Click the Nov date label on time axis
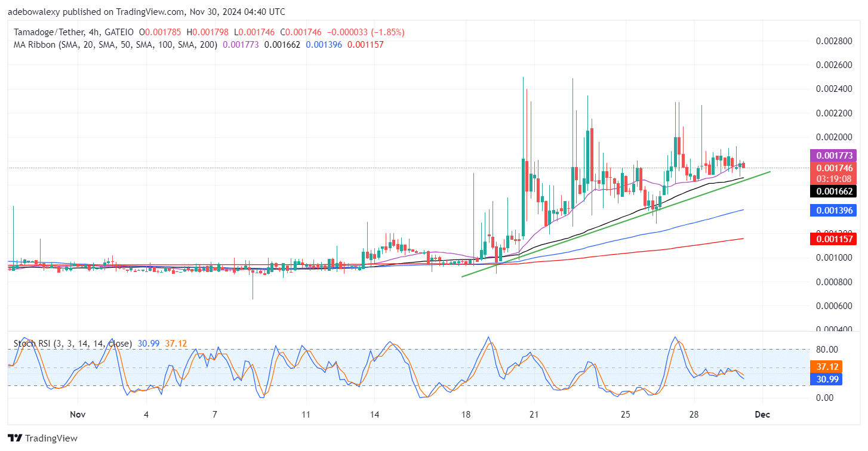Screen dimensions: 868x451 78,415
